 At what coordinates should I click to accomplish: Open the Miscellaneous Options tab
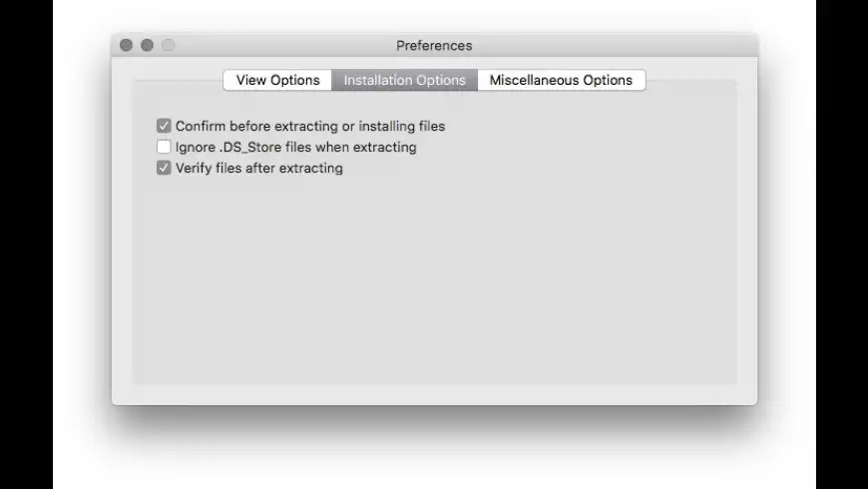click(561, 80)
